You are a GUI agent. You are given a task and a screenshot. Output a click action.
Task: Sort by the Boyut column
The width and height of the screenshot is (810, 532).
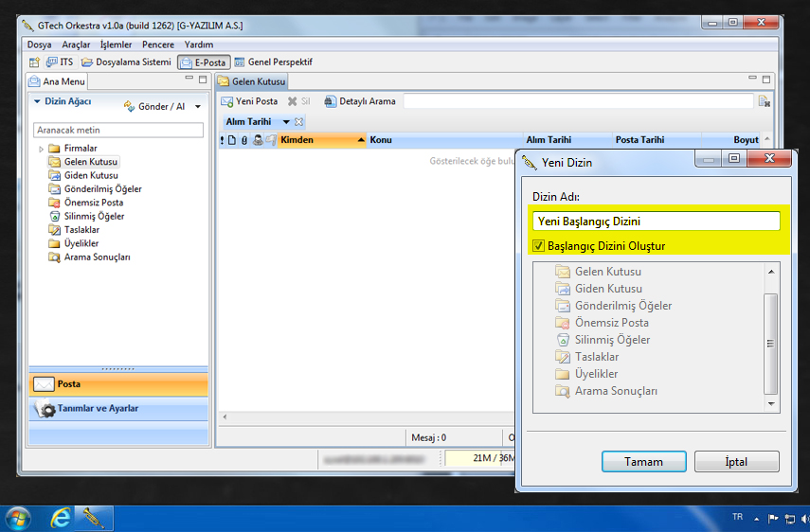coord(731,140)
